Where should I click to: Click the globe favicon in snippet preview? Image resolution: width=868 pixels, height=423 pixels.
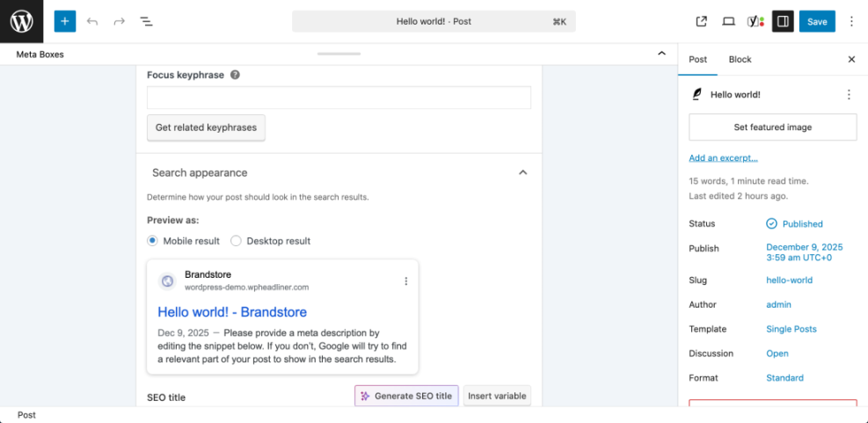(x=167, y=281)
